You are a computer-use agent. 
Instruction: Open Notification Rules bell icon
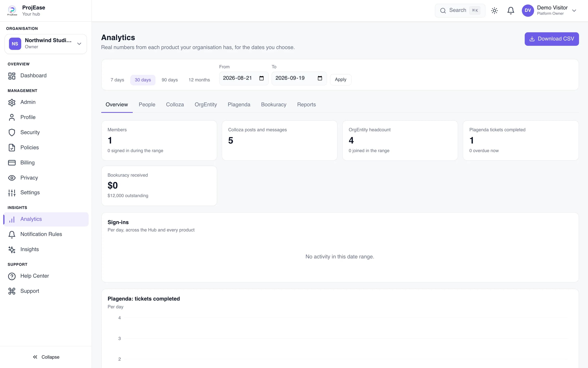(x=12, y=235)
